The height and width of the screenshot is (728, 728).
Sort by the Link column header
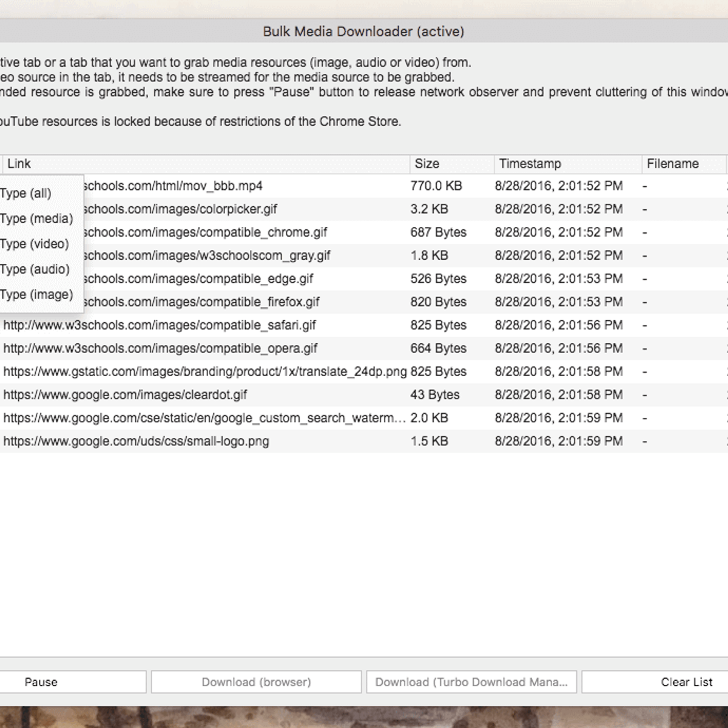(206, 164)
